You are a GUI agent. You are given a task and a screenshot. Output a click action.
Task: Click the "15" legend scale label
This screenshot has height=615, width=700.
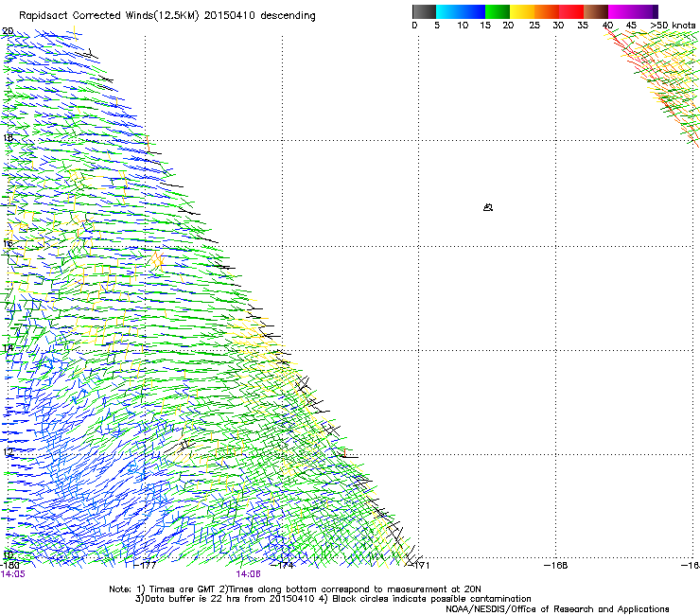click(485, 25)
